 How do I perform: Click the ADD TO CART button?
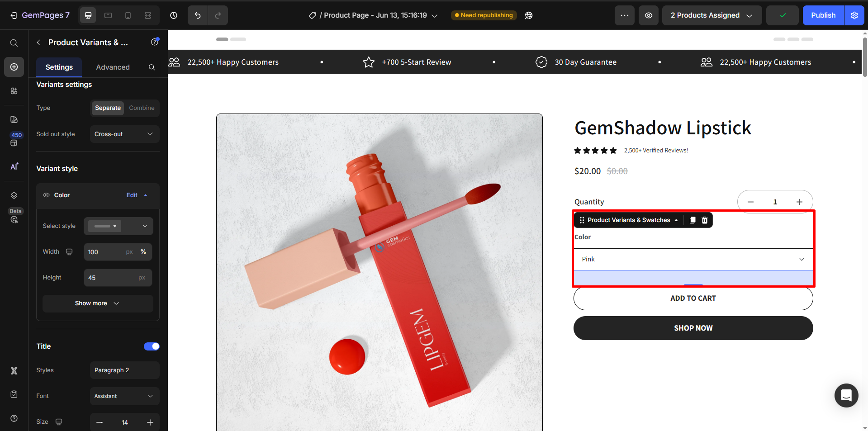tap(693, 298)
